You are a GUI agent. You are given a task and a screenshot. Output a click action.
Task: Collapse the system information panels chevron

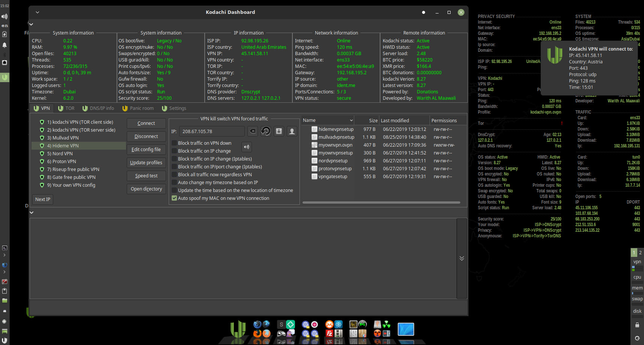click(31, 24)
